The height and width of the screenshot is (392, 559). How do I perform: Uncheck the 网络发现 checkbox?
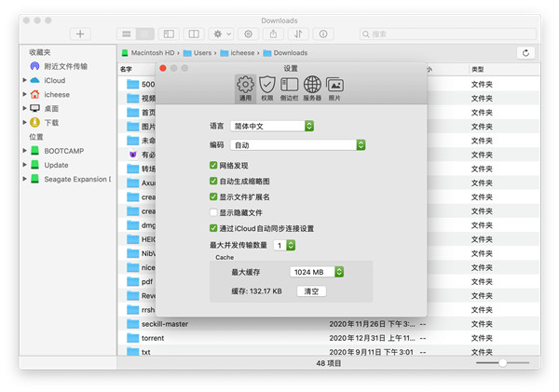214,166
